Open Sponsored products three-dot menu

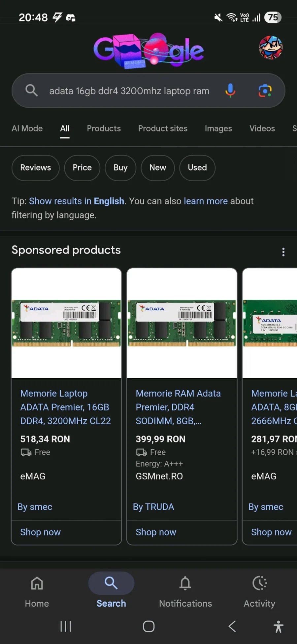click(x=283, y=252)
